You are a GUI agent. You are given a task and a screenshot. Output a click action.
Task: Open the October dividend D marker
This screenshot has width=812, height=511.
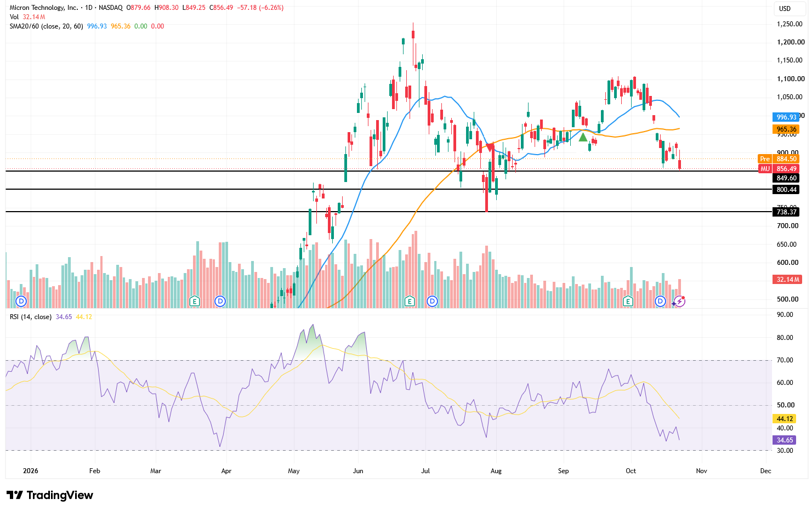tap(660, 301)
